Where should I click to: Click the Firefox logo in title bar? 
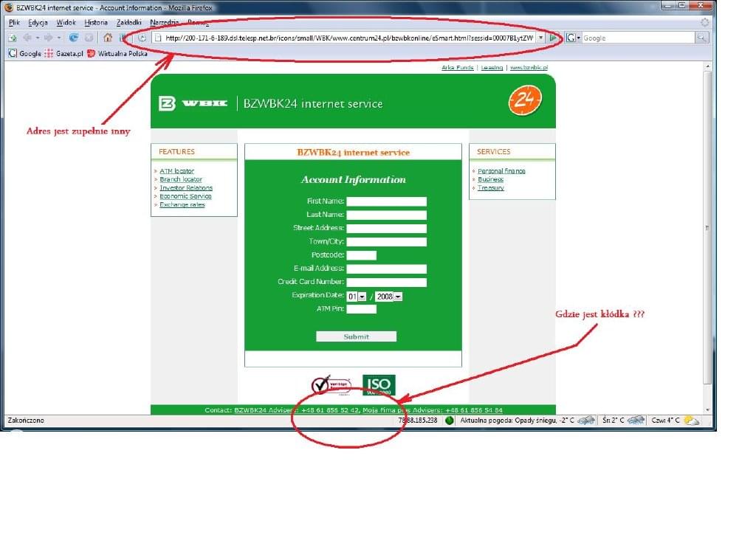8,7
